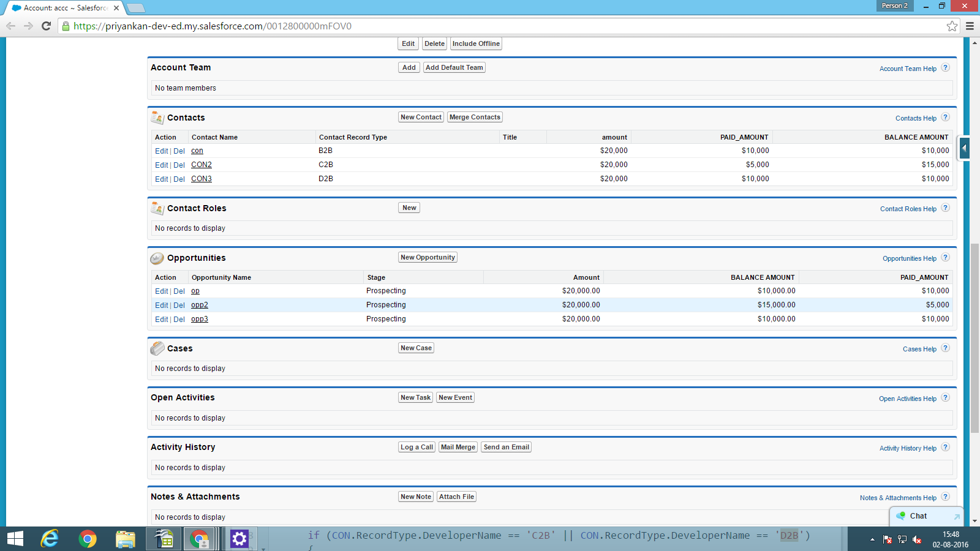Click the Opportunities Help question mark icon
Image resolution: width=980 pixels, height=551 pixels.
945,258
